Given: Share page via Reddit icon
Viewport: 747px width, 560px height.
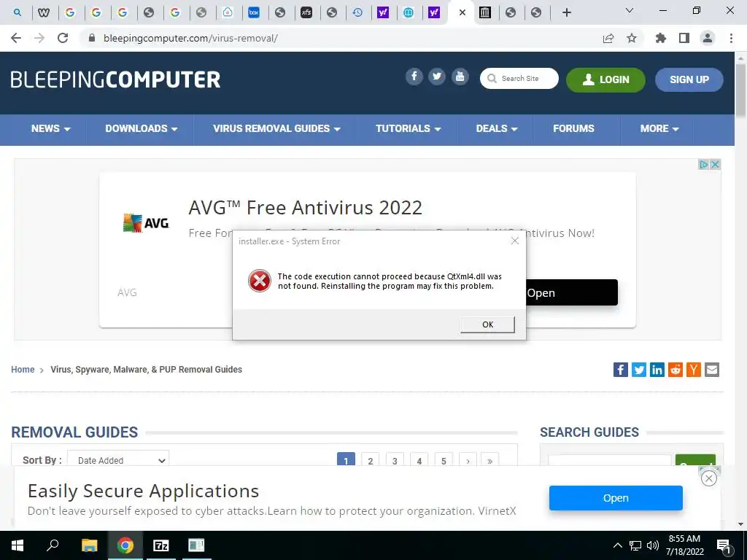Looking at the screenshot, I should pyautogui.click(x=675, y=370).
